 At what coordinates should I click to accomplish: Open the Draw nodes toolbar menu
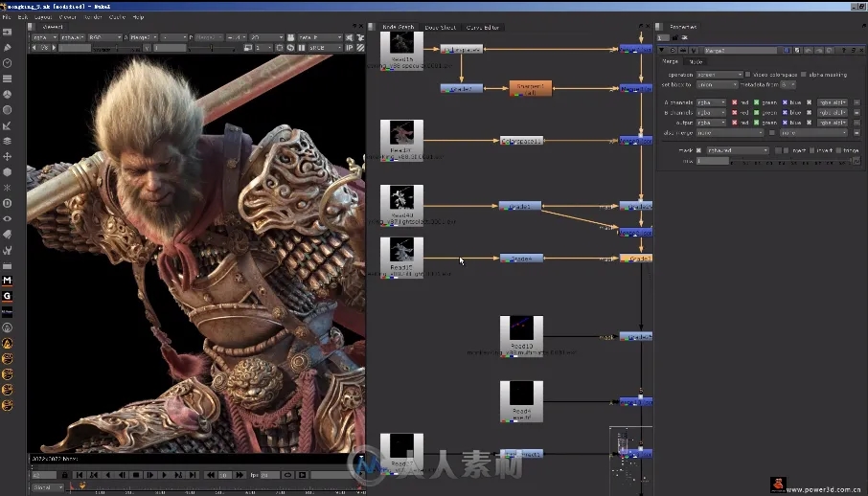tap(8, 48)
